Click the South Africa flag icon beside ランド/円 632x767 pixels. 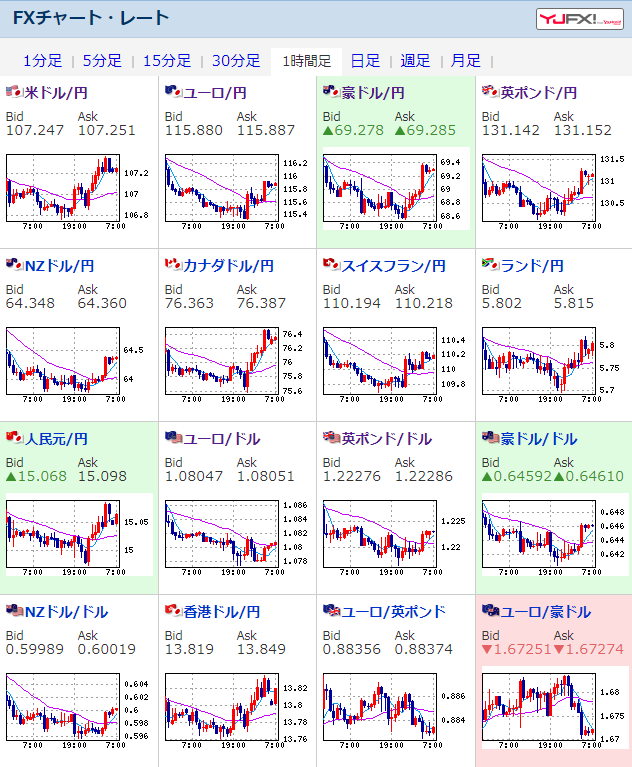point(490,265)
